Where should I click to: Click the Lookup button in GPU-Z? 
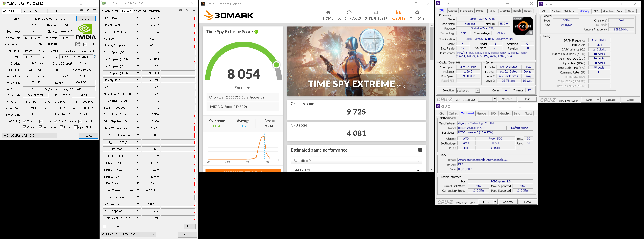click(x=86, y=18)
